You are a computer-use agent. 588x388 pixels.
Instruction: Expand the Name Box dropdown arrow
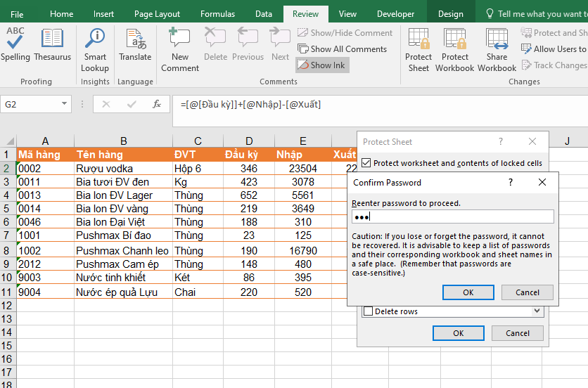(64, 104)
